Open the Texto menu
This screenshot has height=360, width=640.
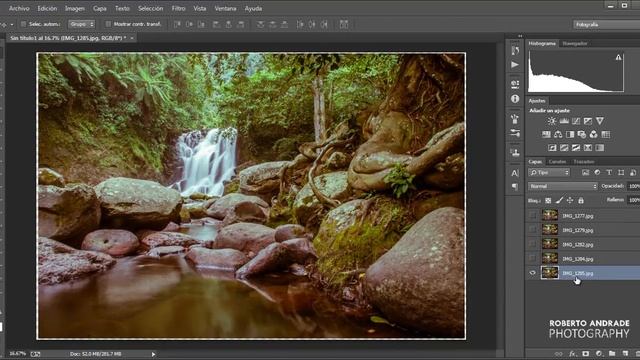click(x=122, y=8)
